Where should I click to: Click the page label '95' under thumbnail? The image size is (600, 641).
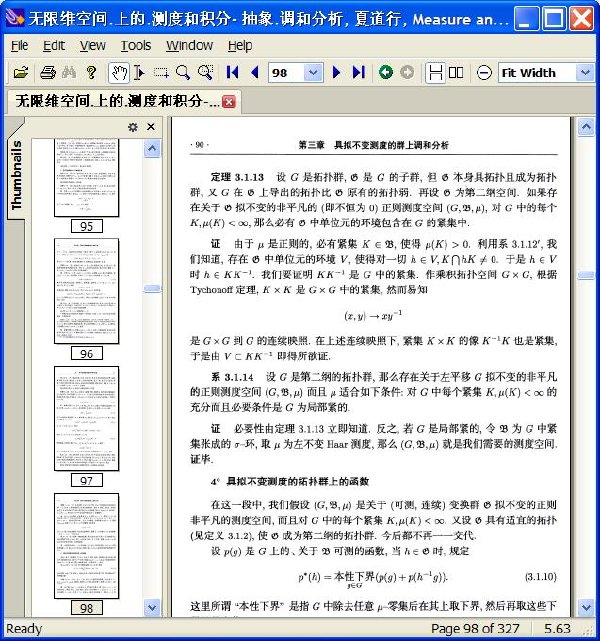(87, 226)
